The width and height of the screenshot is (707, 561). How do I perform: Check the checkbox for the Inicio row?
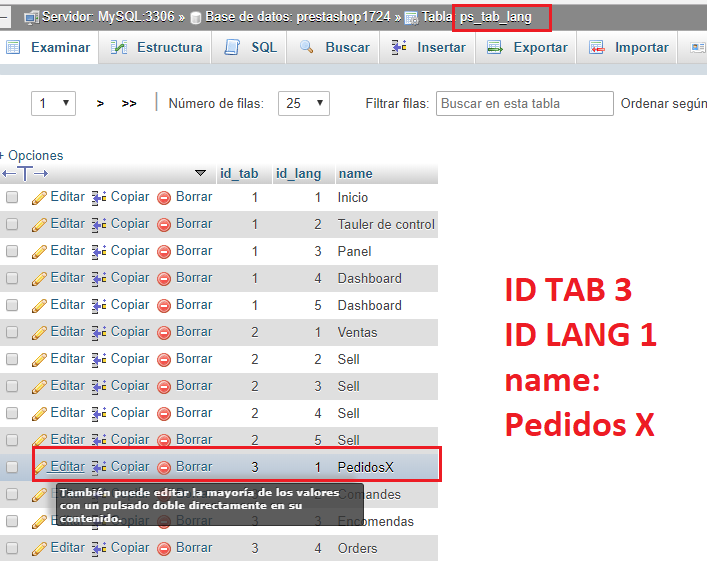(x=12, y=197)
